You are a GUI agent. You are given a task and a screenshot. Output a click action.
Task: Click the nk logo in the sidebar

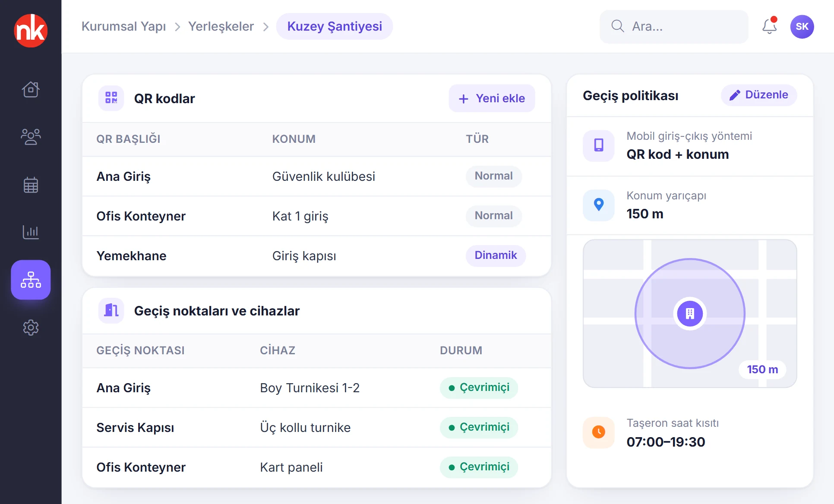pyautogui.click(x=31, y=30)
